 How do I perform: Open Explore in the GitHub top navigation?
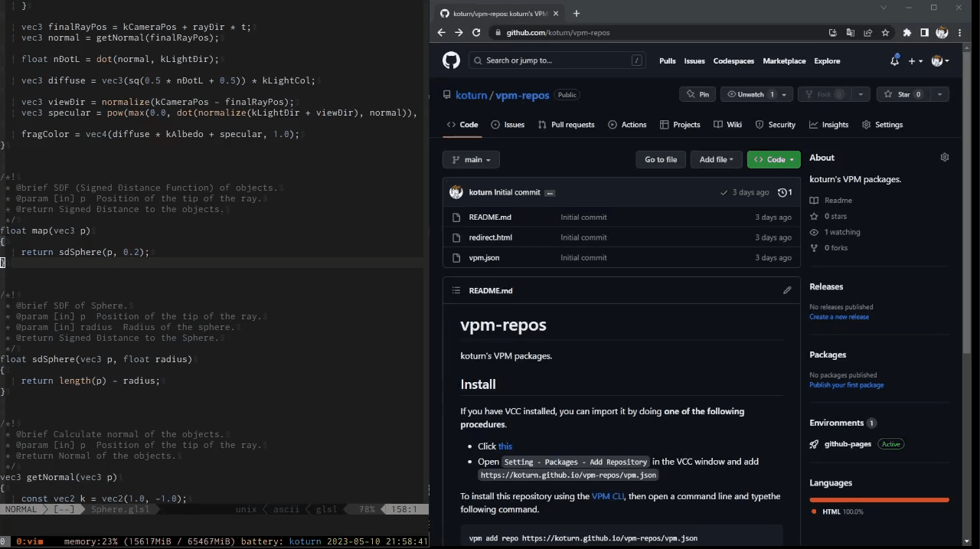click(827, 61)
